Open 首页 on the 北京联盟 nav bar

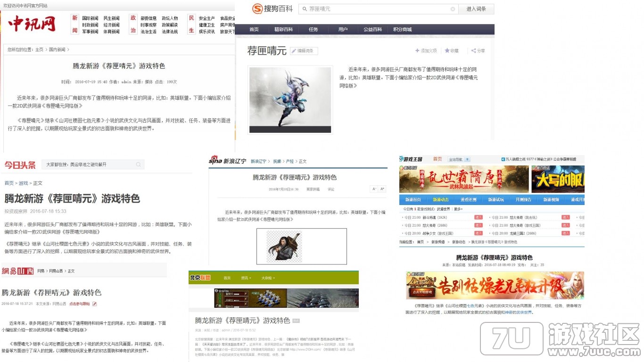(227, 278)
